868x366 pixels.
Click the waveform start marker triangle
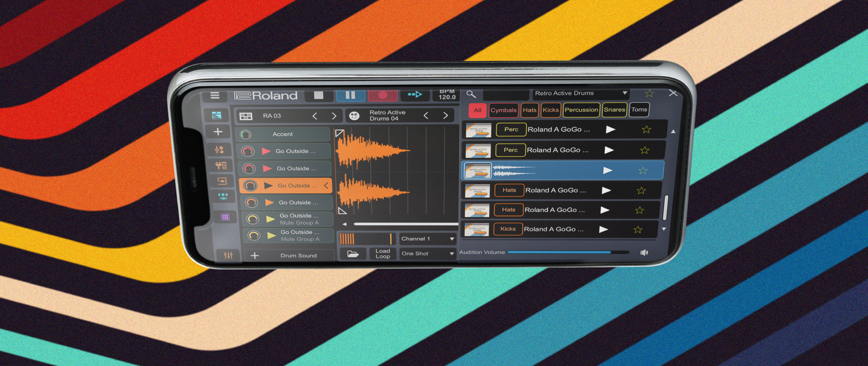tap(339, 133)
